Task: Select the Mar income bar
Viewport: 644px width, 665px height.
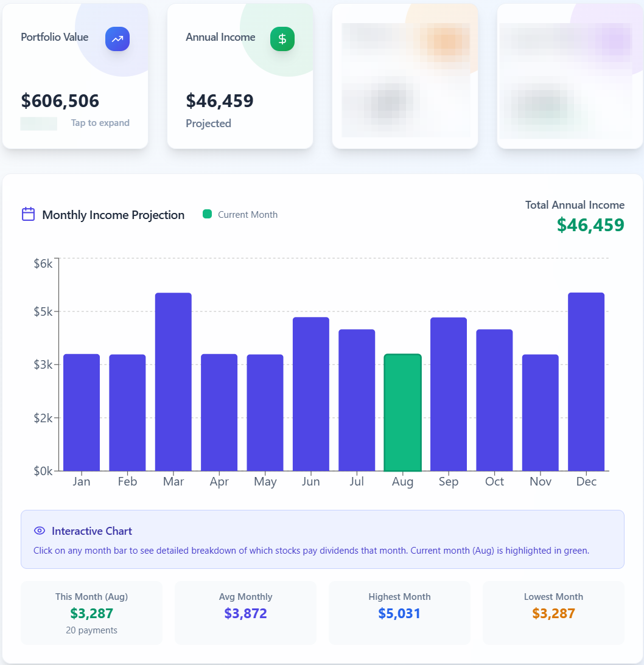Action: [173, 381]
